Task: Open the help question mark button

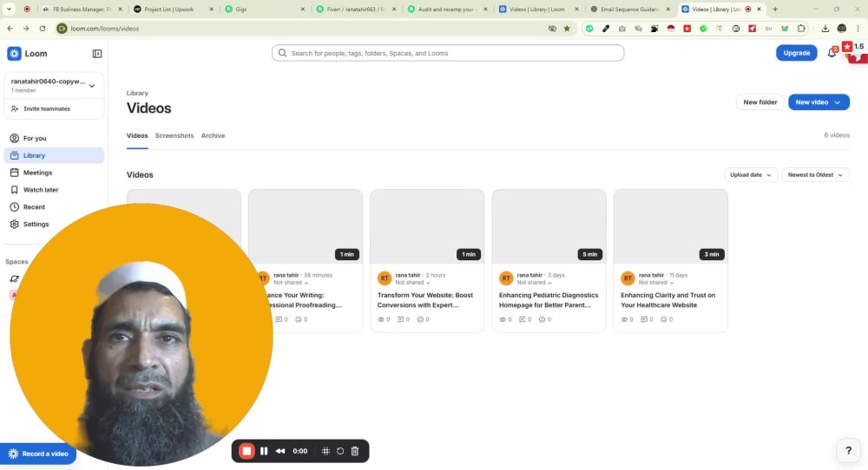Action: [x=848, y=450]
